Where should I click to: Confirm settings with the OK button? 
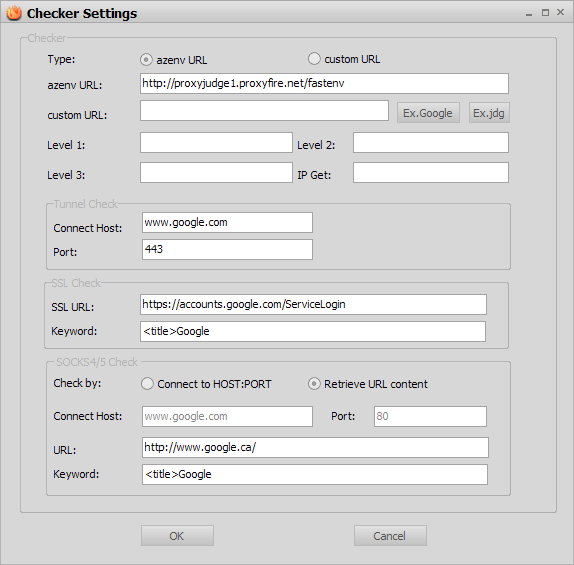tap(177, 536)
